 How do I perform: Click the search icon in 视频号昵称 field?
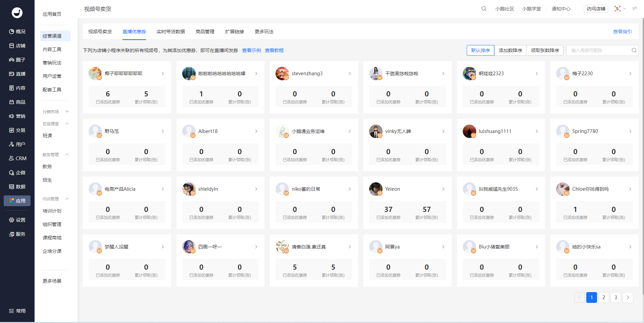click(634, 50)
